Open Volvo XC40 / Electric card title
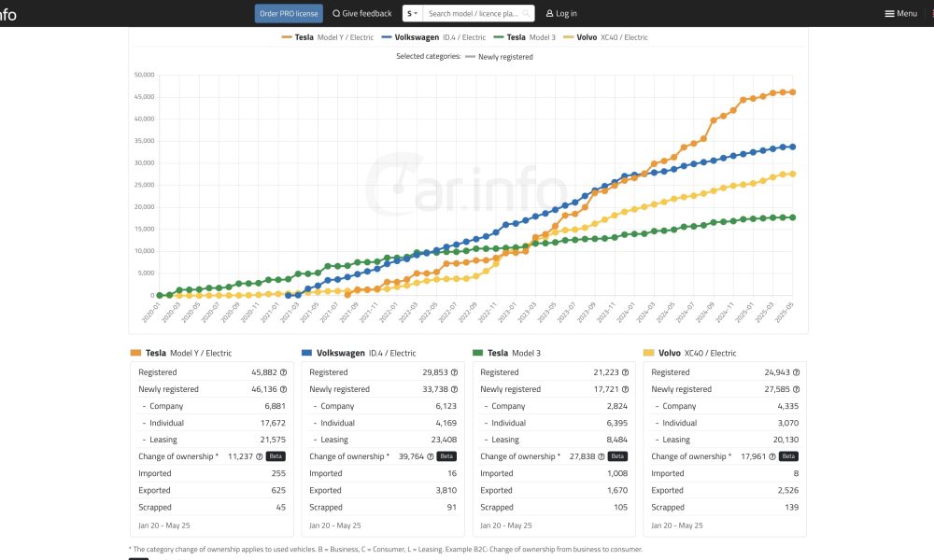This screenshot has height=560, width=934. (x=697, y=353)
